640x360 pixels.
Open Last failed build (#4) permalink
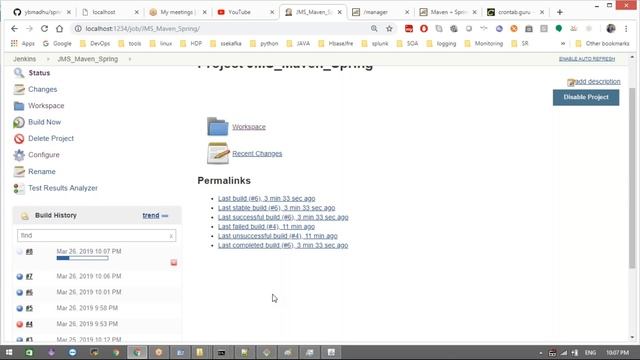point(266,227)
